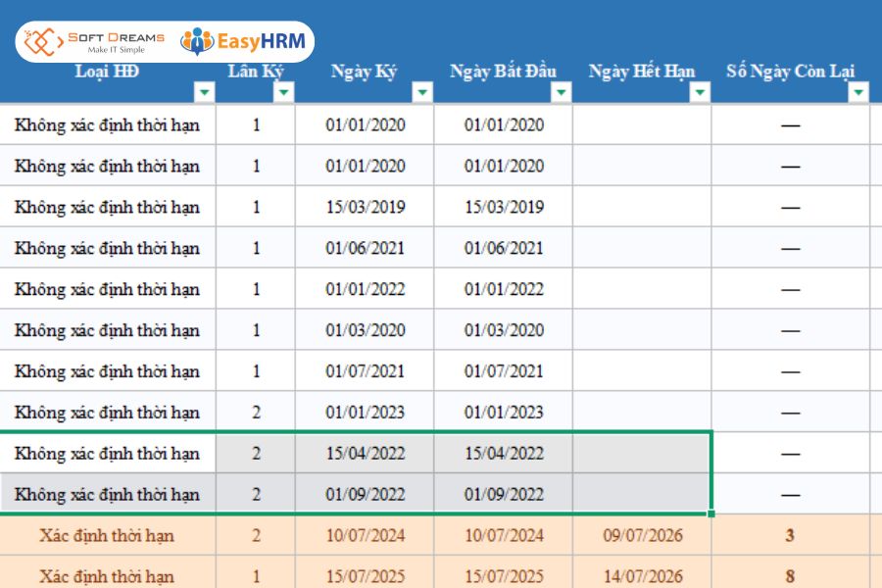Image resolution: width=882 pixels, height=588 pixels.
Task: Select the expiry date cell 09/07/2026
Action: [x=642, y=535]
